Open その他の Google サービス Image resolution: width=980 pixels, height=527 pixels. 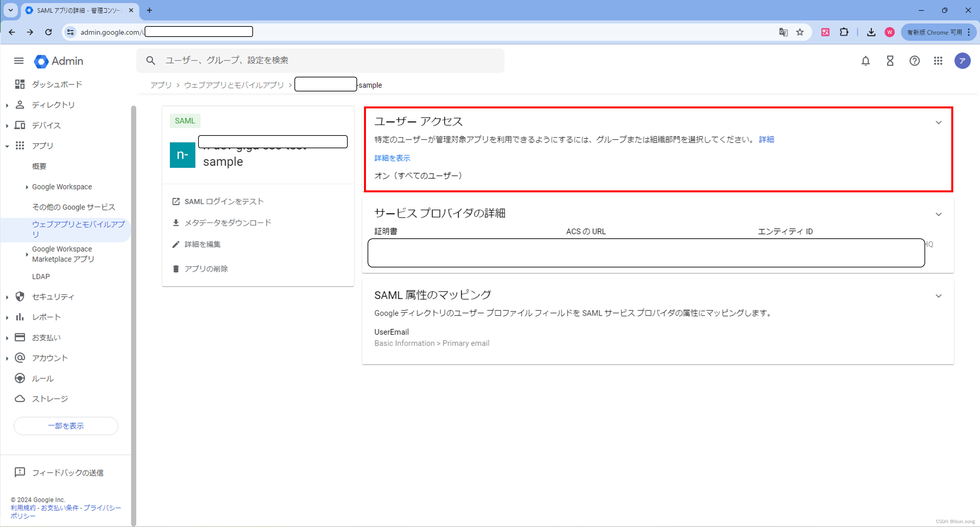click(x=73, y=207)
